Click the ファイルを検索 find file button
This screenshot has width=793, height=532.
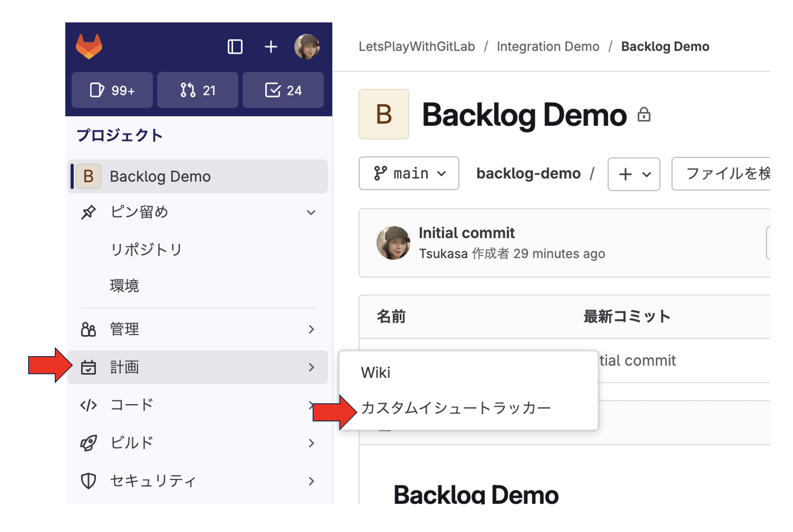point(721,174)
